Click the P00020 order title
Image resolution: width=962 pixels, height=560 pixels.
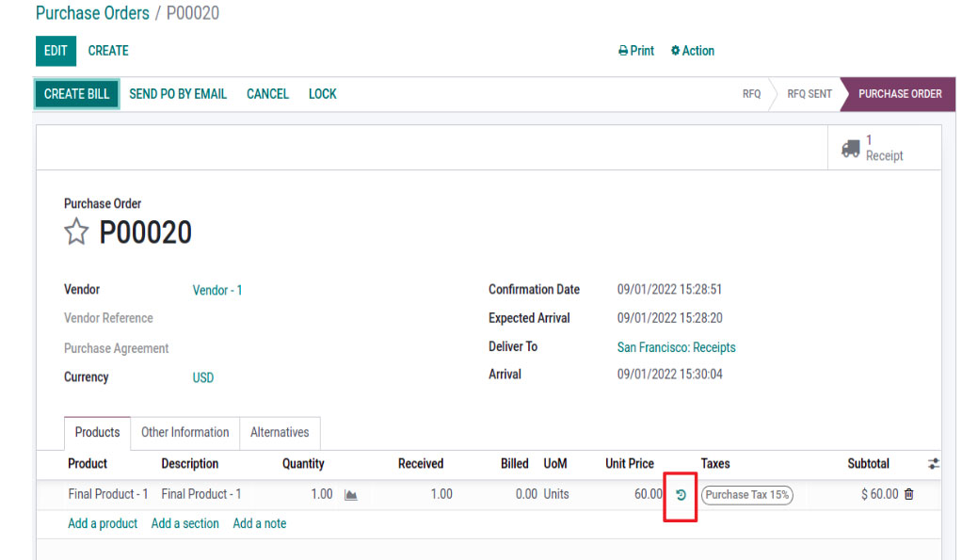[x=145, y=232]
